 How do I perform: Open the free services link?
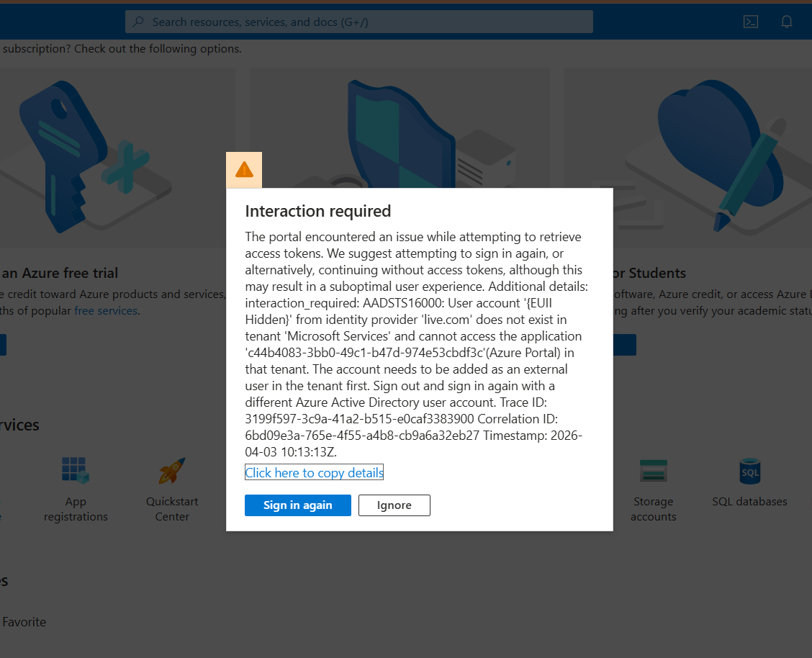coord(106,310)
